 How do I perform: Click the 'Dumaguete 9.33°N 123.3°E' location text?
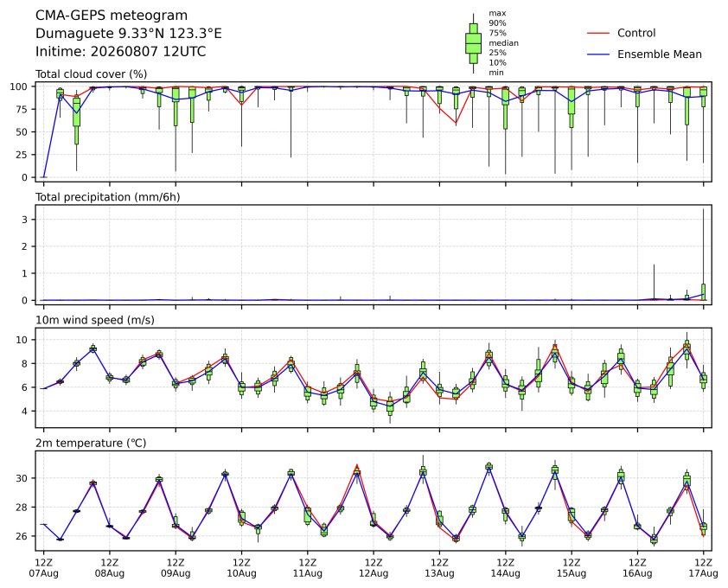[x=129, y=34]
